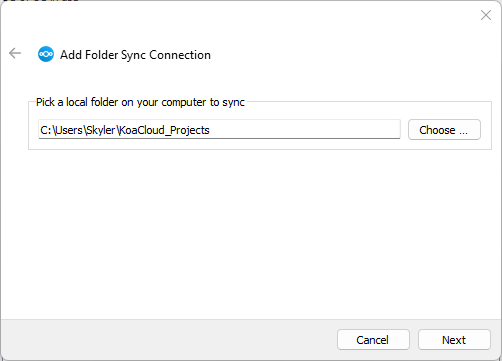Cancel the folder sync wizard
This screenshot has height=361, width=502.
pyautogui.click(x=373, y=340)
